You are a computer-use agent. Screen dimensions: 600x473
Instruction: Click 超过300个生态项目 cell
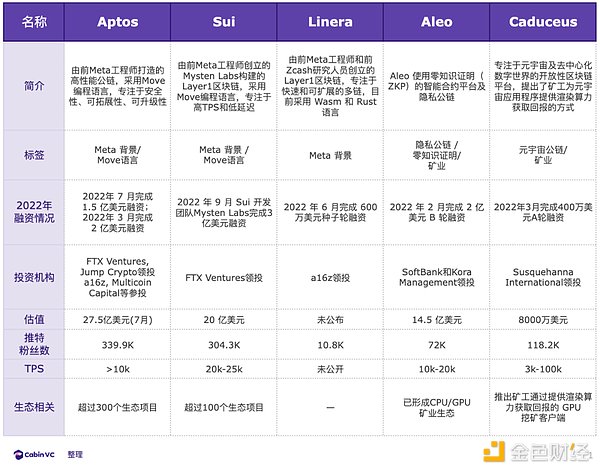117,408
